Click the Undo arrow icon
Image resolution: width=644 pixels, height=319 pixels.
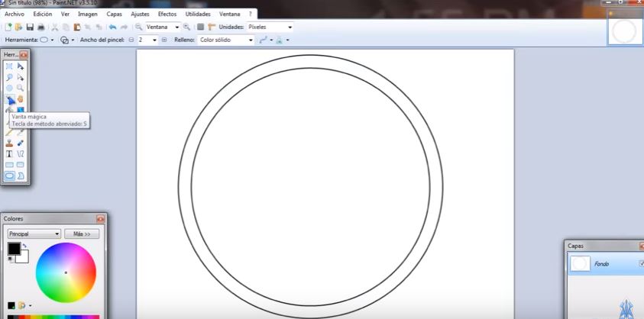pyautogui.click(x=112, y=27)
